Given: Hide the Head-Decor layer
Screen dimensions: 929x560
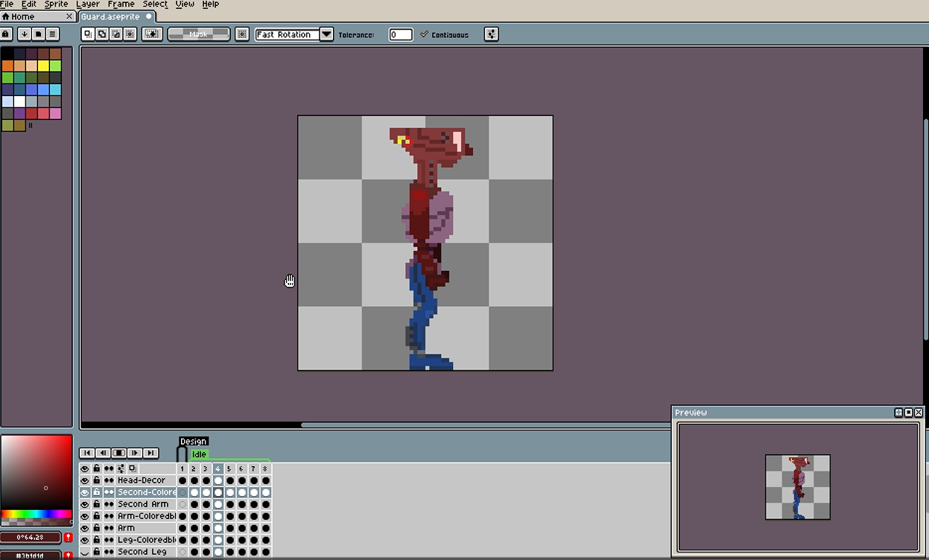Looking at the screenshot, I should [x=85, y=480].
